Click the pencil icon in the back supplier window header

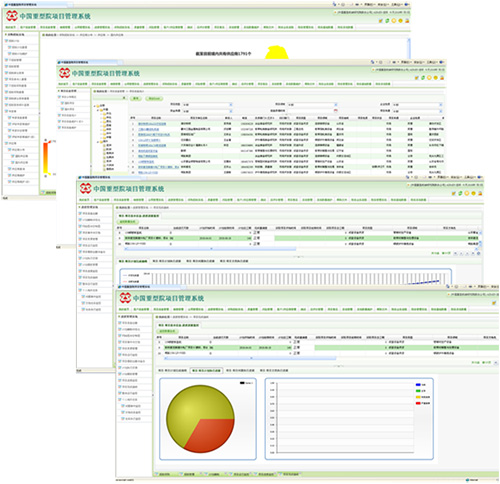381,21
